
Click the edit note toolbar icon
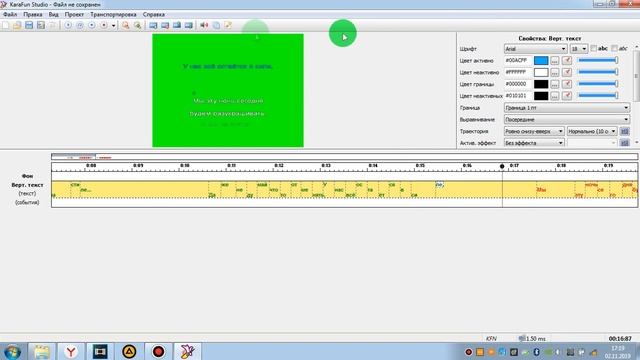click(x=228, y=25)
